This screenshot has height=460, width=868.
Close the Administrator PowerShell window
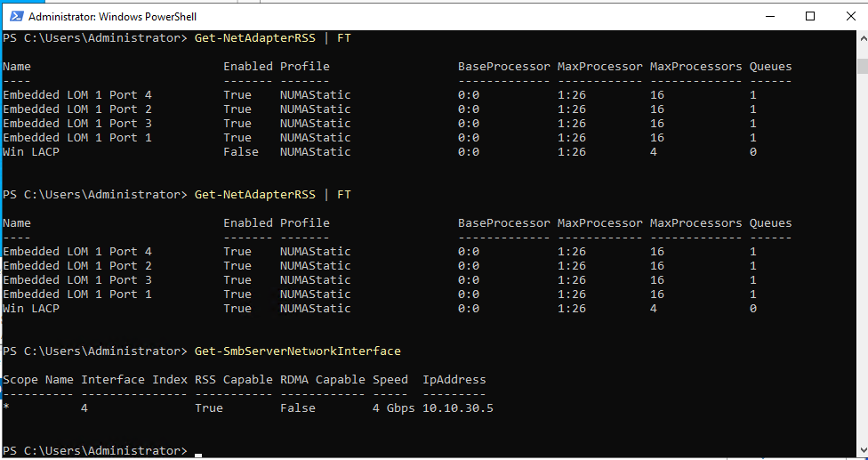tap(851, 17)
